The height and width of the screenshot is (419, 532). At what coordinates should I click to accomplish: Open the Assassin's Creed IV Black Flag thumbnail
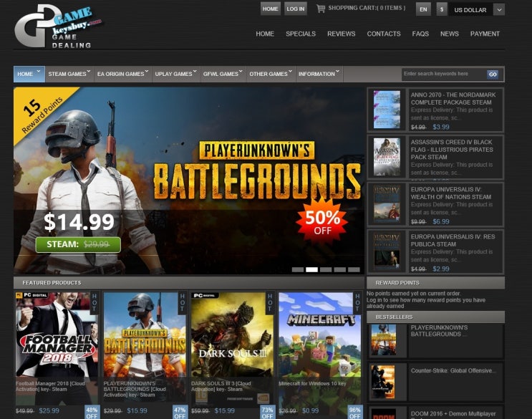(x=387, y=157)
